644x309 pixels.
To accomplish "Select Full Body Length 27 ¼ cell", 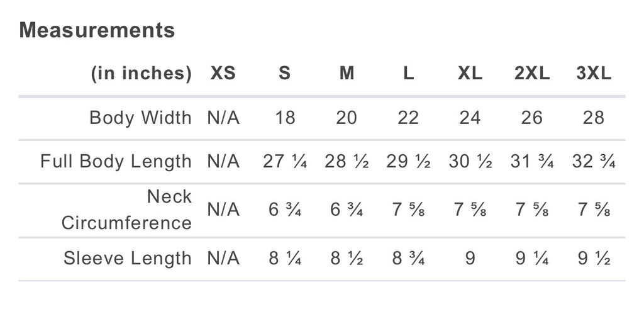I will click(285, 161).
